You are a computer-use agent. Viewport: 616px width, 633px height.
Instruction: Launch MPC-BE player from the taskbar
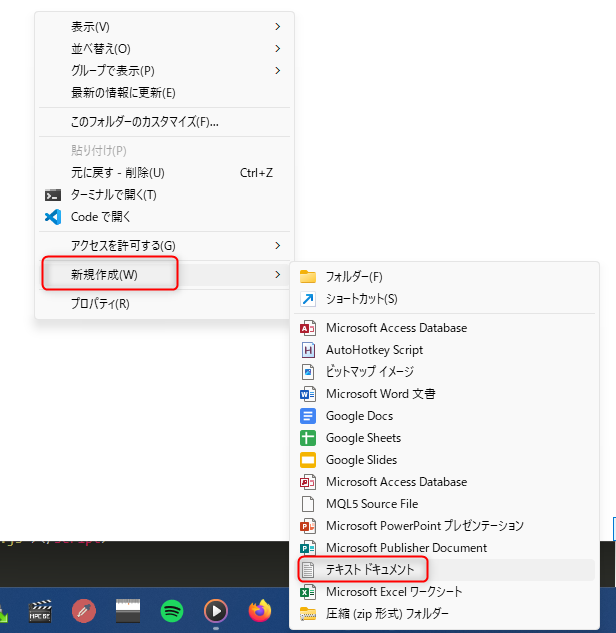40,609
